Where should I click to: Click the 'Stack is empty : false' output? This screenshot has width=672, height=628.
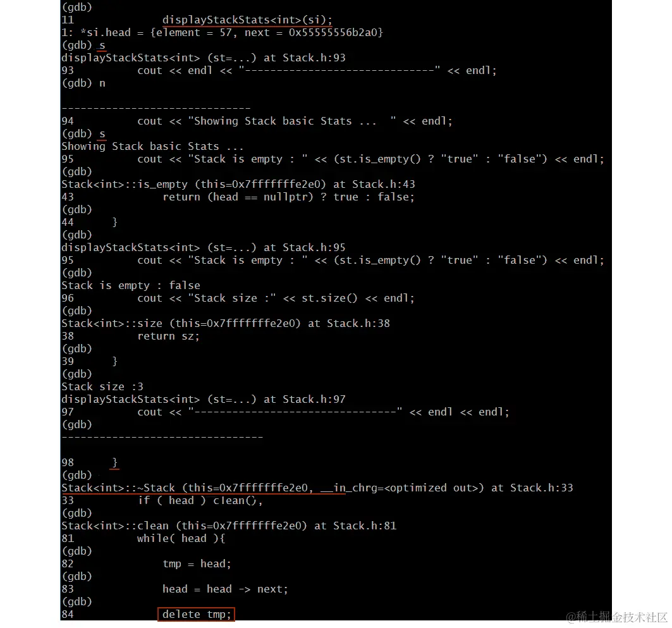(x=131, y=285)
